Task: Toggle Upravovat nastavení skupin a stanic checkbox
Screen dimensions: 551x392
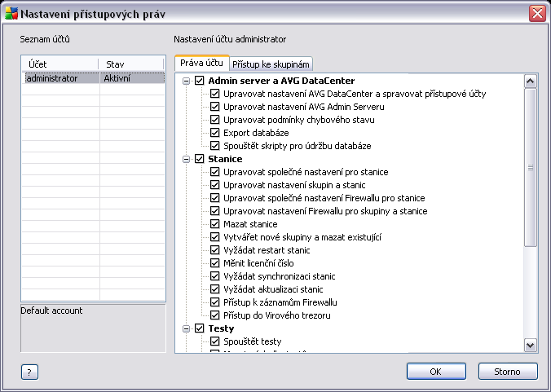Action: (x=214, y=185)
